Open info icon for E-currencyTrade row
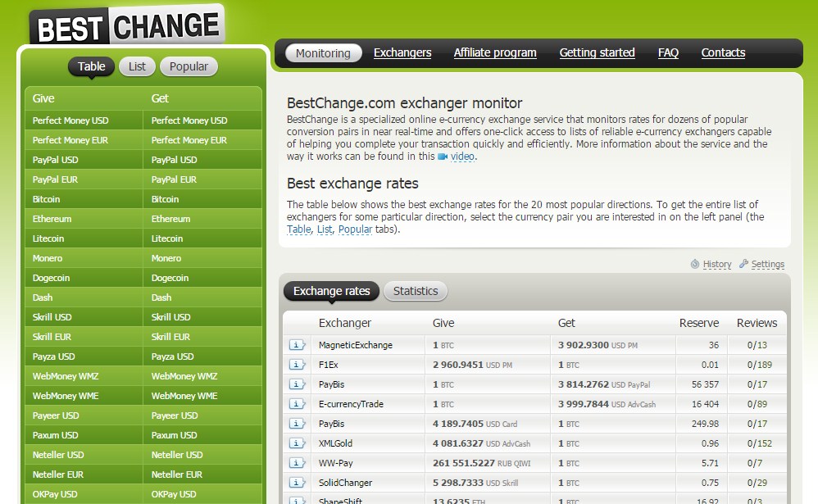Screen dimensions: 818x504 [x=297, y=404]
